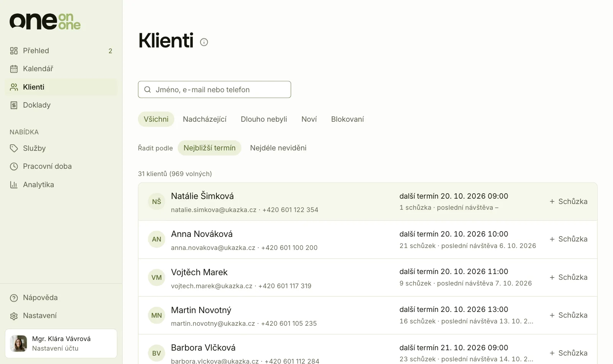This screenshot has width=613, height=364.
Task: Open client name Natálie Šimková
Action: [202, 196]
